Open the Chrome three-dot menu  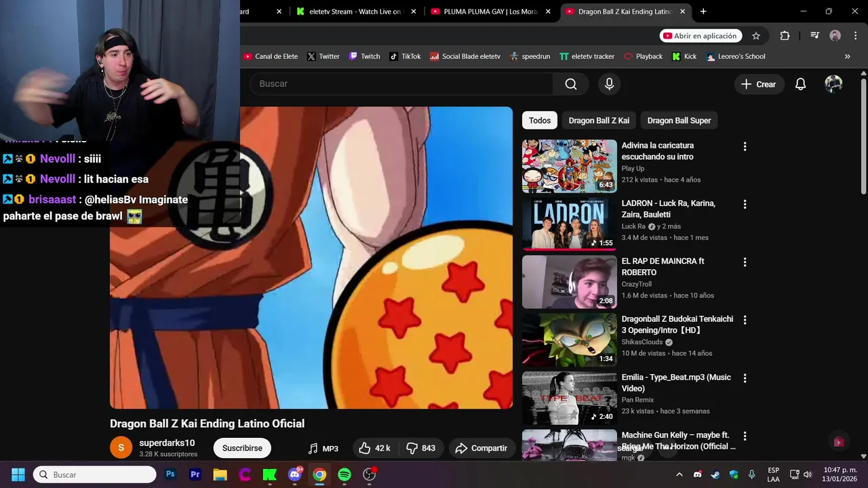pyautogui.click(x=854, y=36)
